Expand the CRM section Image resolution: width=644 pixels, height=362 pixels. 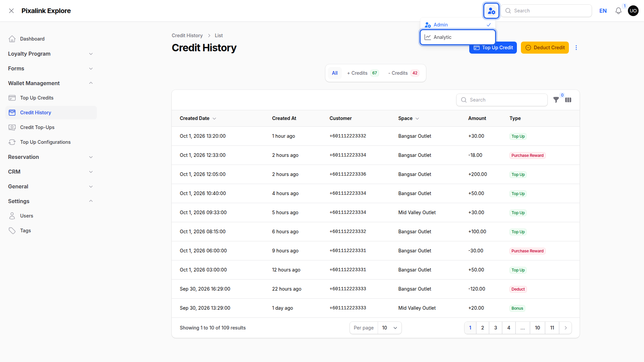point(51,172)
